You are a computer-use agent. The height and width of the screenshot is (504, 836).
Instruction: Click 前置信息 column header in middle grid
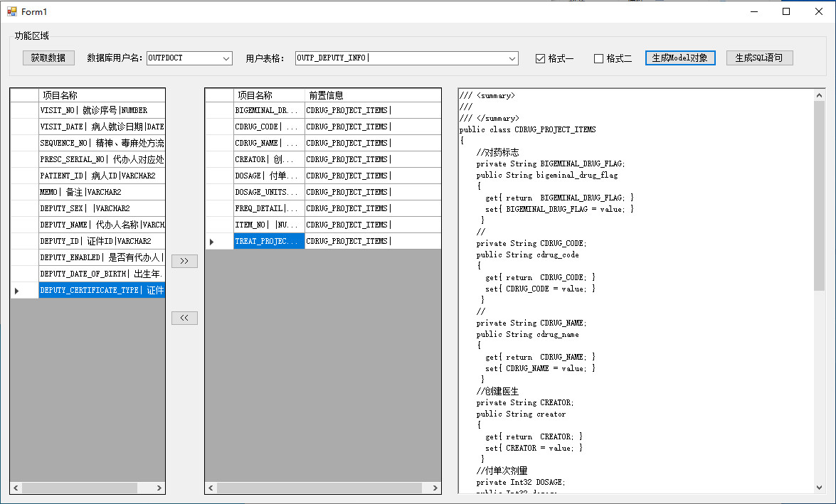click(x=373, y=95)
